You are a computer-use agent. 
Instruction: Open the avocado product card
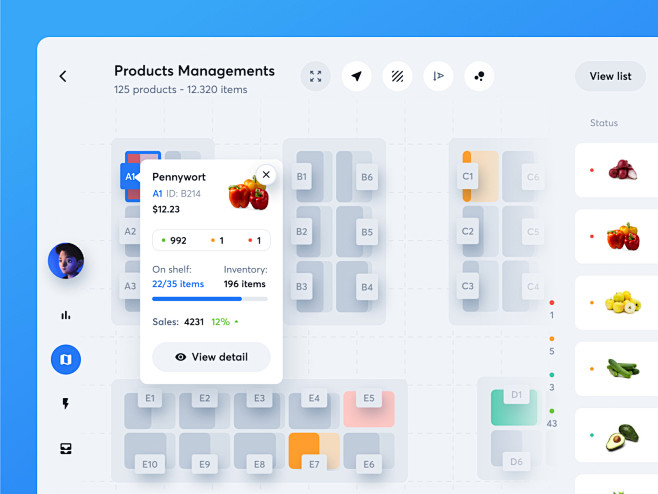(616, 435)
